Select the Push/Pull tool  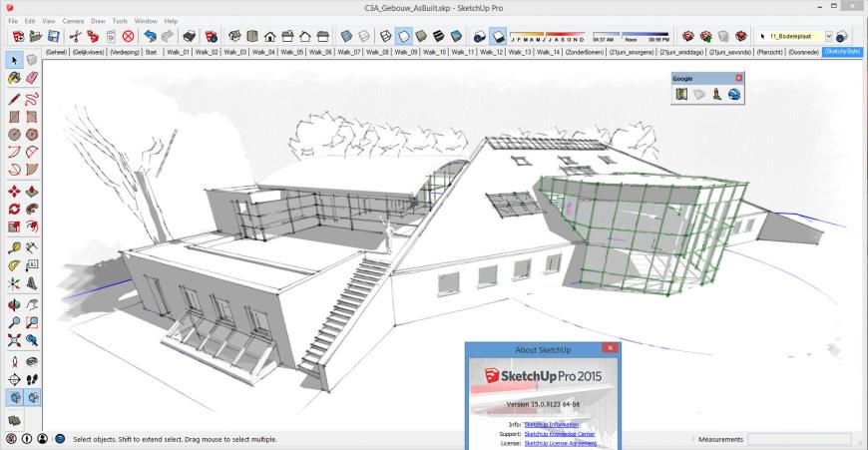[x=32, y=192]
